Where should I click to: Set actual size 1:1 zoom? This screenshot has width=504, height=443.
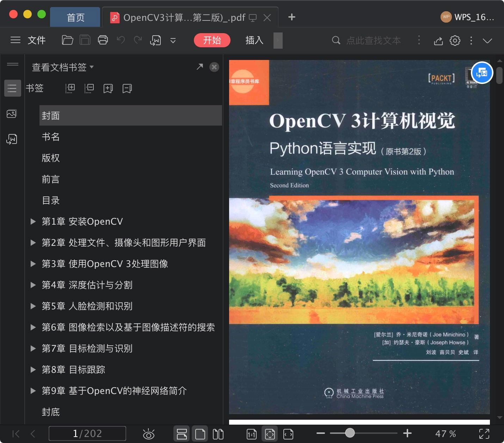(x=252, y=434)
